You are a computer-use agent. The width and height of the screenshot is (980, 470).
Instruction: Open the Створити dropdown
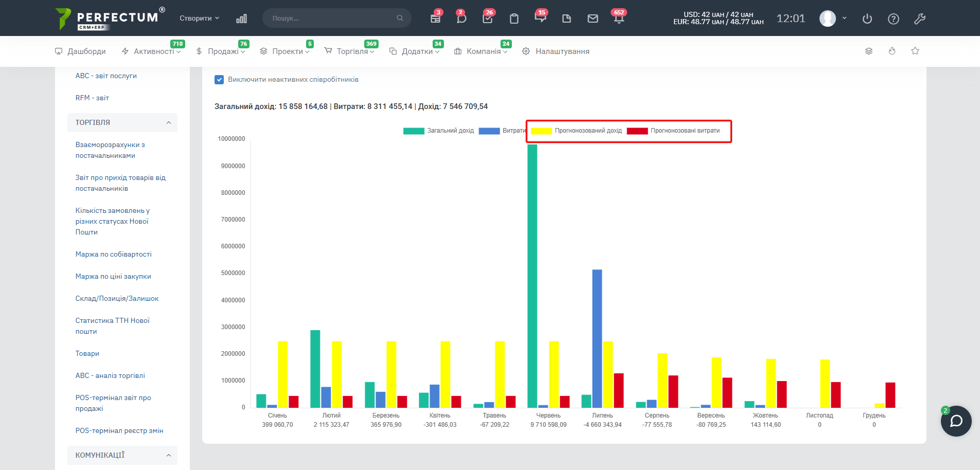point(199,19)
